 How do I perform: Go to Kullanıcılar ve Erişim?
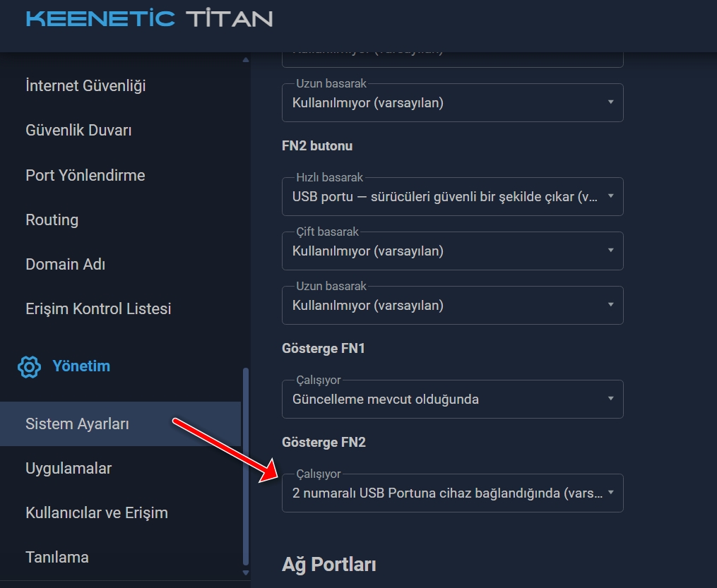[97, 512]
